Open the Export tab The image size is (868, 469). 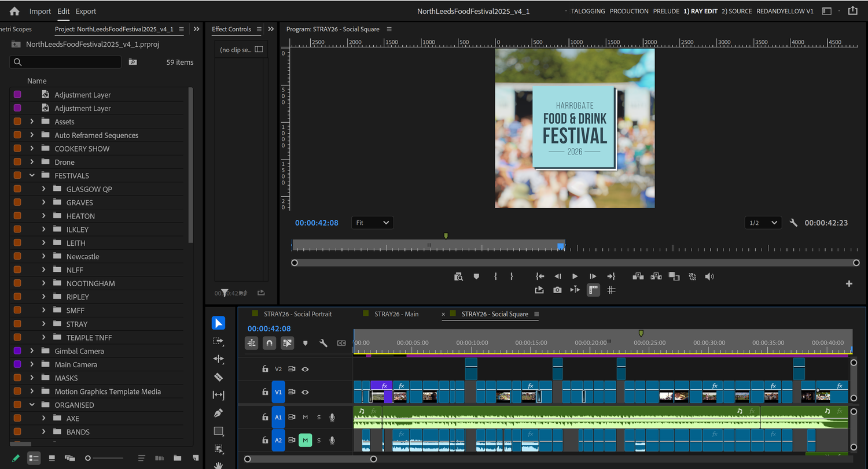coord(86,11)
